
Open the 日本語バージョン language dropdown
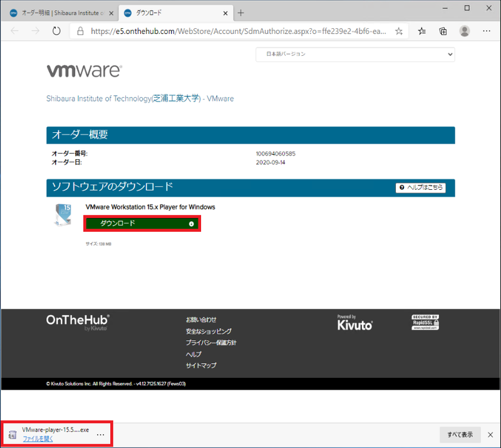click(355, 54)
